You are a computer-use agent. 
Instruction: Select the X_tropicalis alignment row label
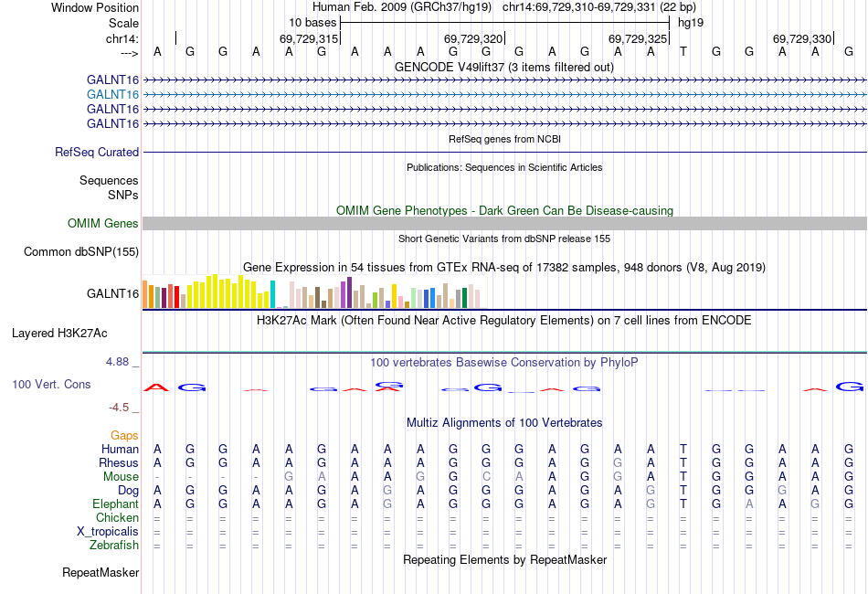tap(108, 532)
